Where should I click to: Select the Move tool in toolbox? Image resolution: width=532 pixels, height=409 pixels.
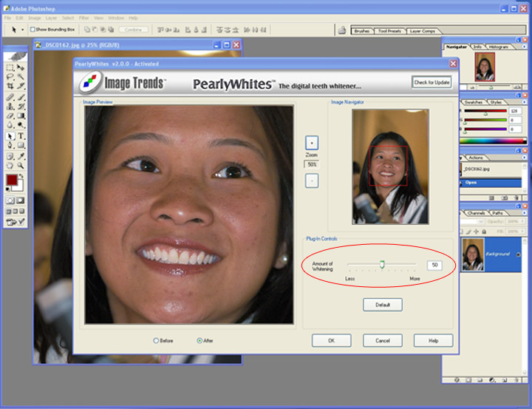click(21, 67)
